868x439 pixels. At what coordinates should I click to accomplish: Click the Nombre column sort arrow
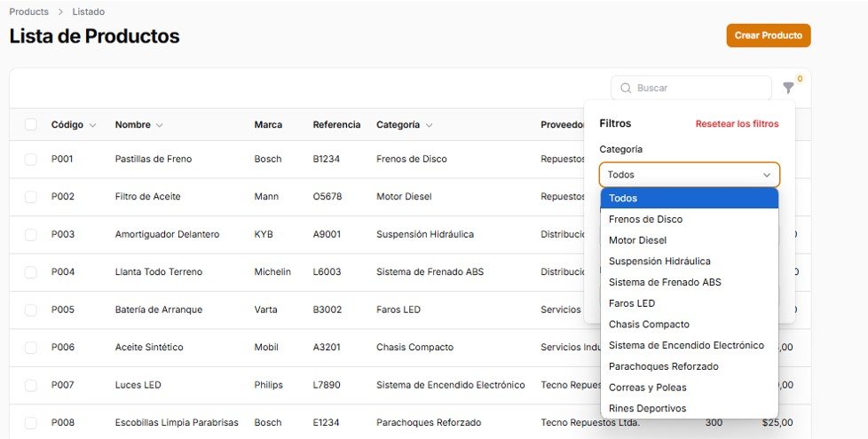pyautogui.click(x=160, y=125)
